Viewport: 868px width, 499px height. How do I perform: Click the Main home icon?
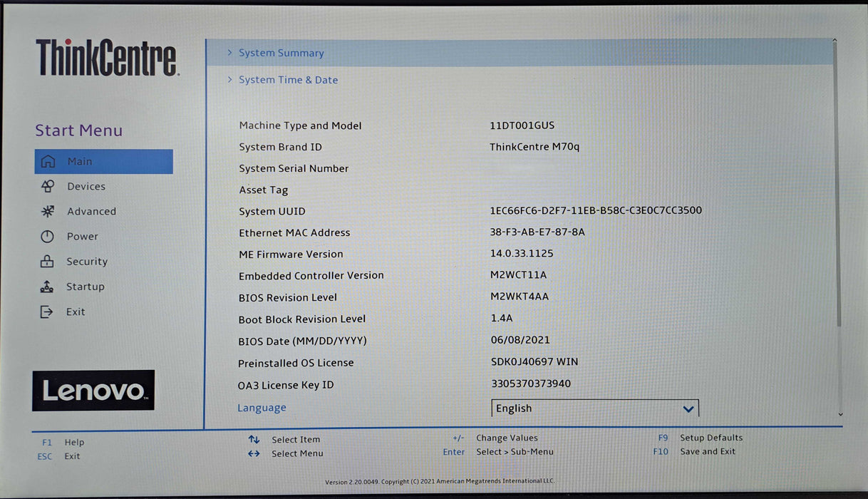tap(48, 161)
